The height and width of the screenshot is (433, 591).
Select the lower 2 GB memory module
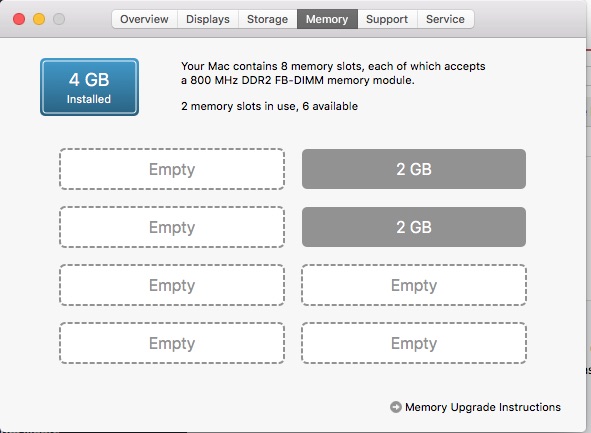414,227
